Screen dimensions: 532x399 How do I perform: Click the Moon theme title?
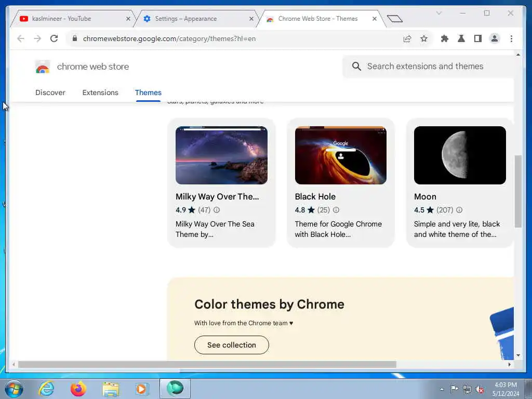pyautogui.click(x=425, y=197)
